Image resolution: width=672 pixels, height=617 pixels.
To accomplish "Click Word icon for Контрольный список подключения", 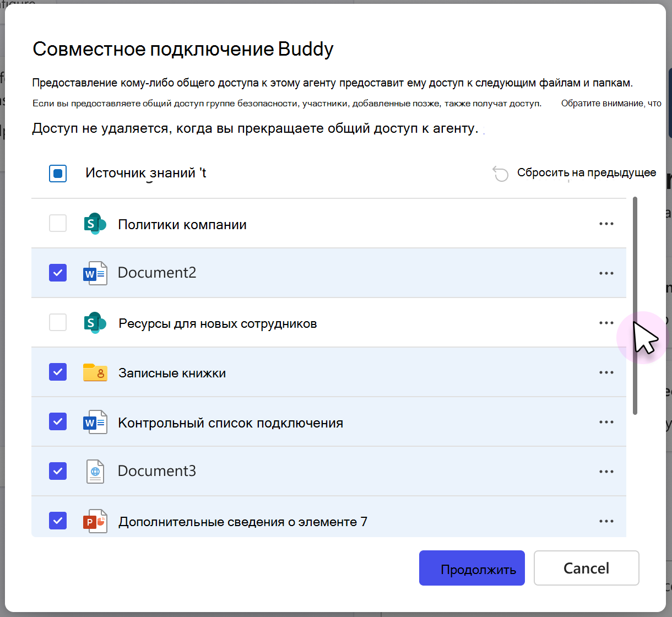I will (95, 422).
